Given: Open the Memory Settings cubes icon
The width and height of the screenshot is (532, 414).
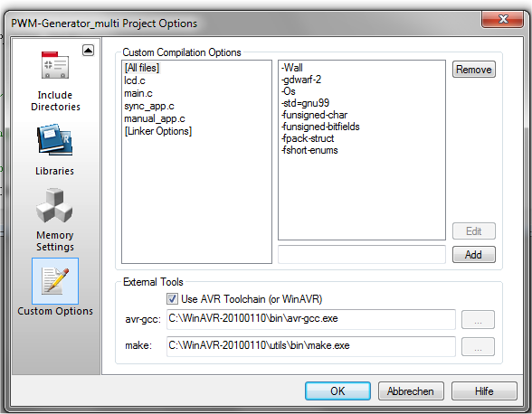Looking at the screenshot, I should [x=54, y=206].
